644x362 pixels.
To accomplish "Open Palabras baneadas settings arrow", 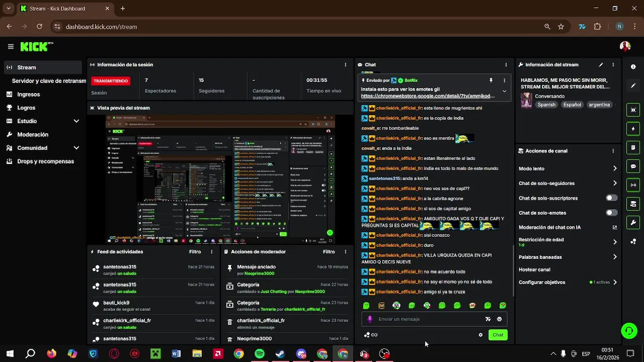I will point(615,257).
